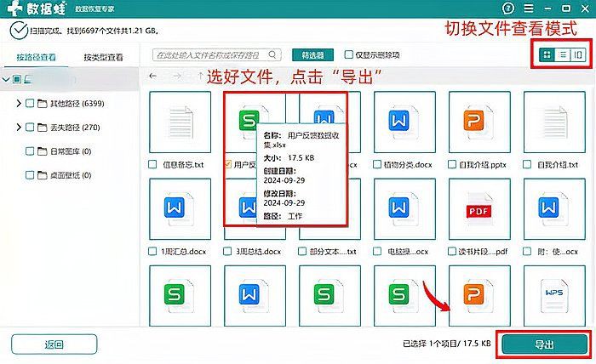596x364 pixels.
Task: Check the 附：使...ocx file checkbox
Action: [527, 251]
